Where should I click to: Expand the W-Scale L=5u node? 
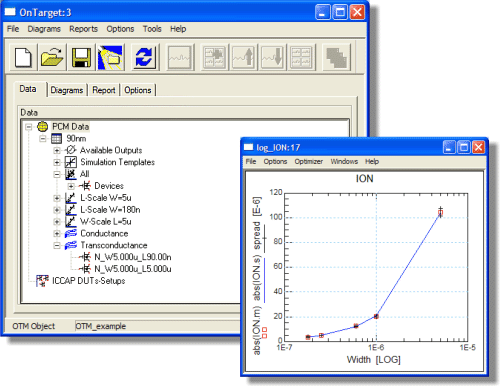tap(57, 222)
